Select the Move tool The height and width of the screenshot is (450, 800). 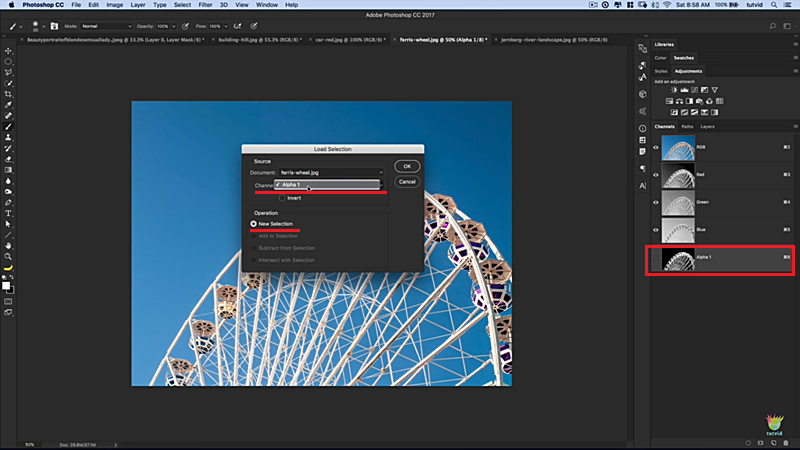[x=8, y=51]
